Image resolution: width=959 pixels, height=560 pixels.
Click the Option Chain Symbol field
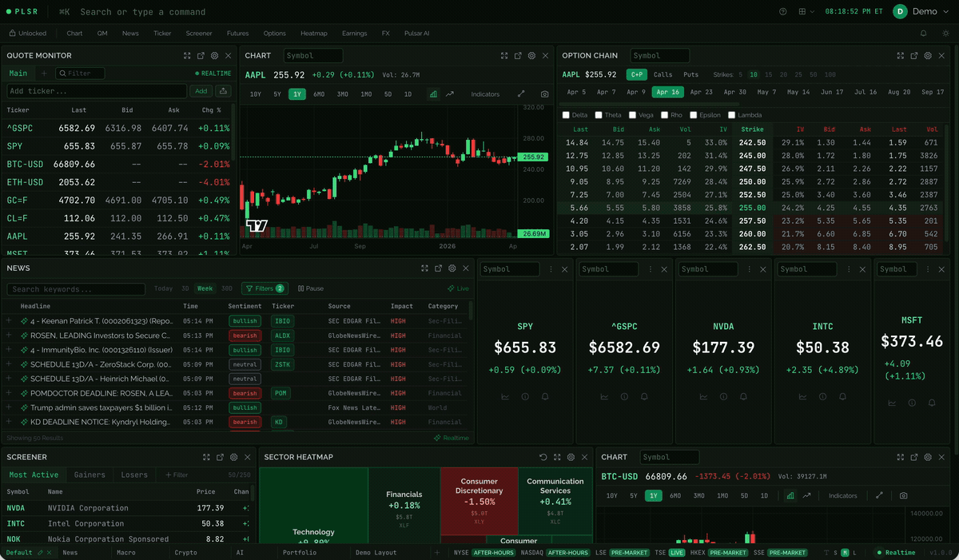(659, 56)
